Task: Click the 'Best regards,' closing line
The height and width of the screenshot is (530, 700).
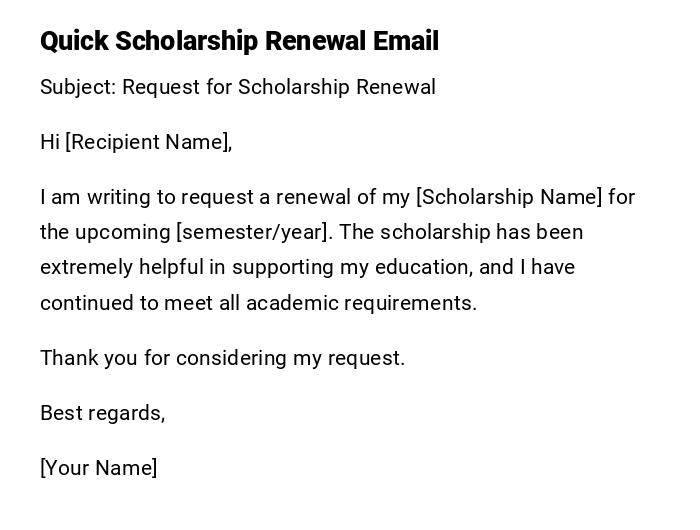Action: pyautogui.click(x=102, y=413)
